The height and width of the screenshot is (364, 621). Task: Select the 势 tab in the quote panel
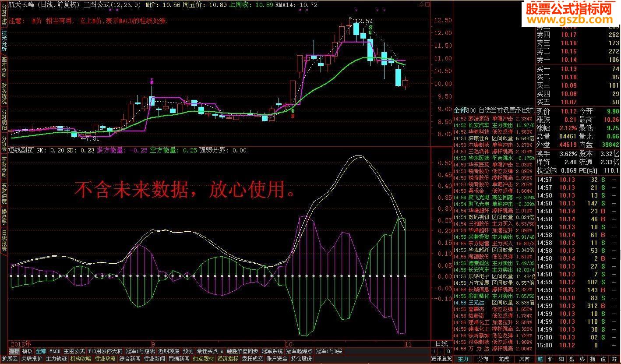tap(582, 359)
